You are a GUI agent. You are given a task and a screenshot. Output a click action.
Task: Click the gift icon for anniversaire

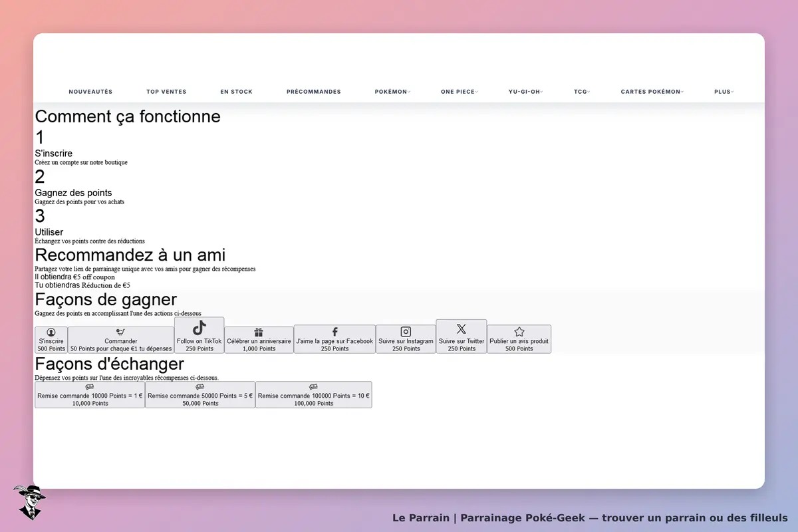(259, 332)
